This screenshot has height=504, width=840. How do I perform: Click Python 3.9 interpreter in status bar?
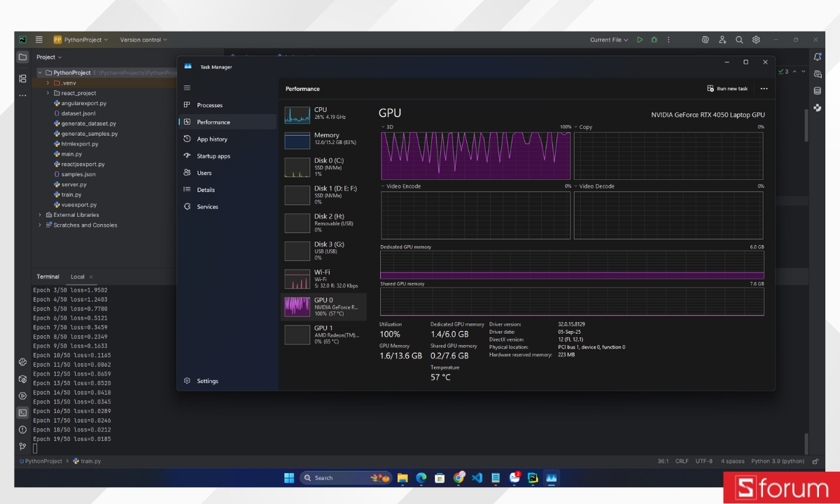(x=778, y=461)
